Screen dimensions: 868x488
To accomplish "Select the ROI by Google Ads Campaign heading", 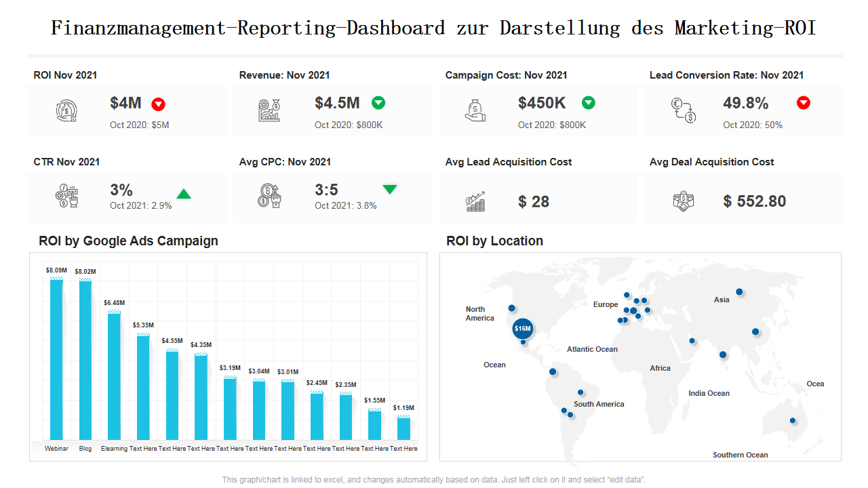I will [128, 241].
